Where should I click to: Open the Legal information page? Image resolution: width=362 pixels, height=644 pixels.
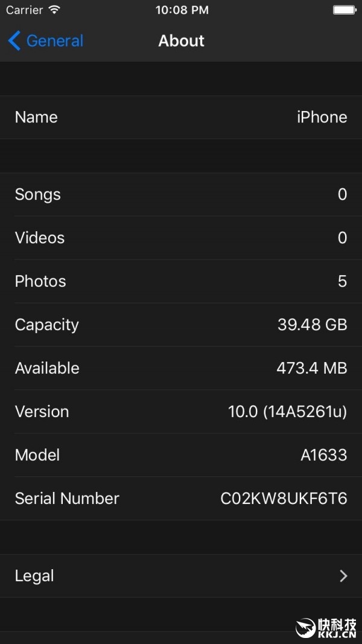tap(181, 575)
